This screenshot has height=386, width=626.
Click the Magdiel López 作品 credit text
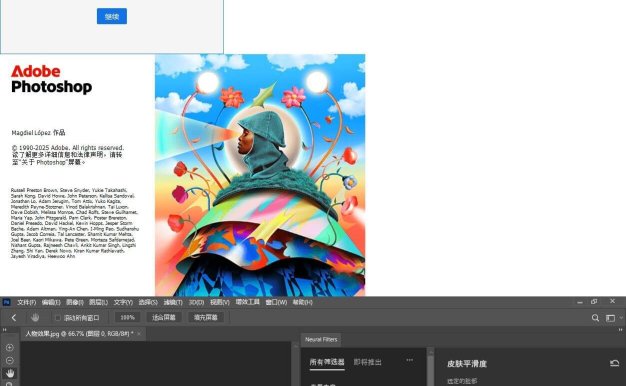[x=38, y=133]
